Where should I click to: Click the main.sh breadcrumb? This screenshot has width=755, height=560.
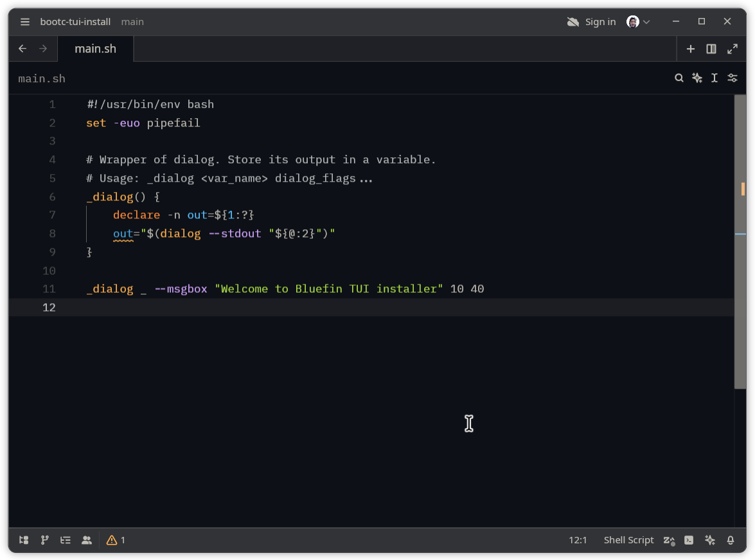point(41,78)
